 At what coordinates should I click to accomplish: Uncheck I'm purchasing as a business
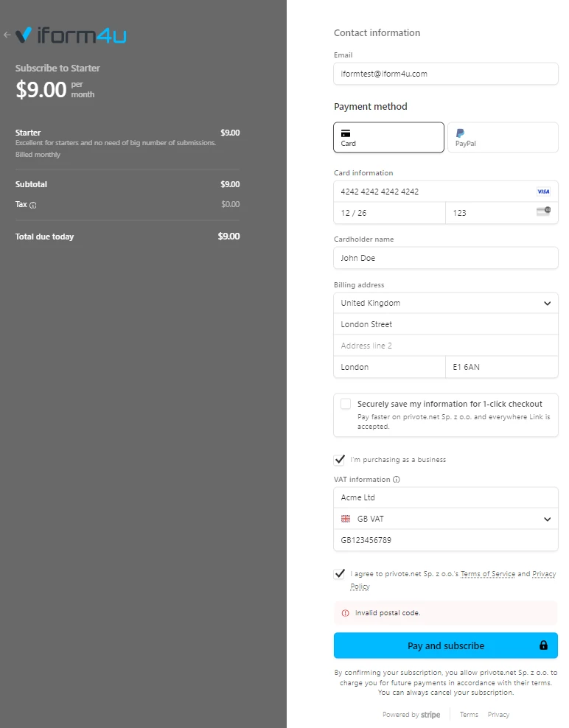(339, 459)
